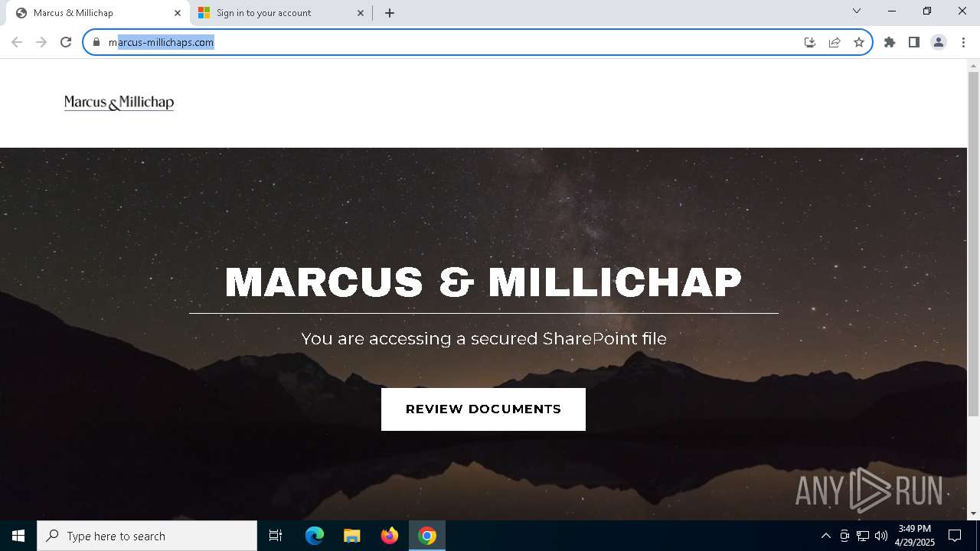
Task: Close the Marcus & Millichap tab
Action: tap(178, 13)
